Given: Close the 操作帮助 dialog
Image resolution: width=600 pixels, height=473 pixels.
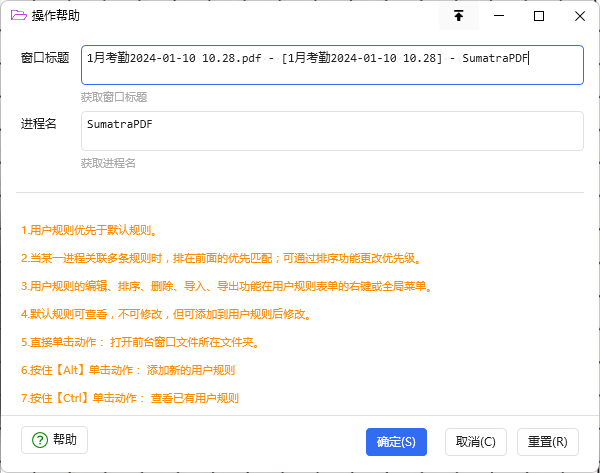Looking at the screenshot, I should (x=579, y=16).
